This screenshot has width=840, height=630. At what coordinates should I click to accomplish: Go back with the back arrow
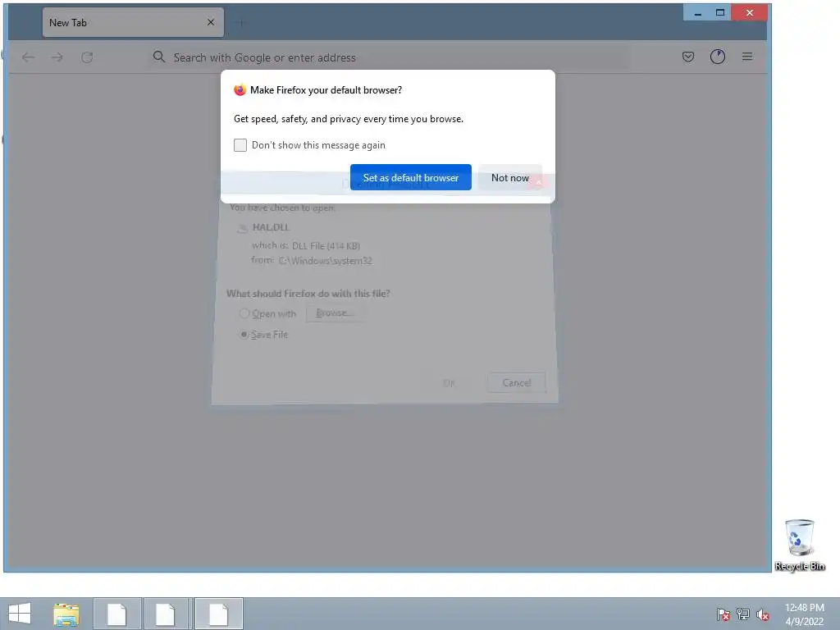coord(28,57)
